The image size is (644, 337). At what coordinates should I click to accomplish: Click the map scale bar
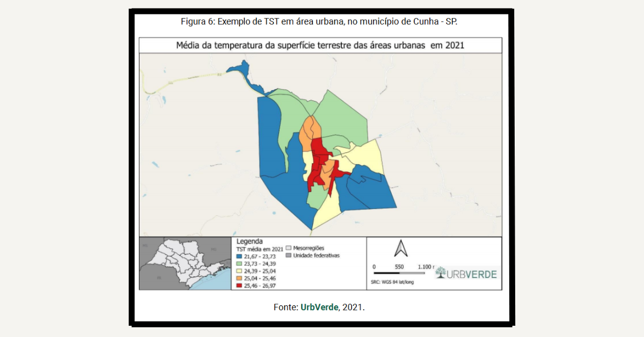click(x=395, y=273)
